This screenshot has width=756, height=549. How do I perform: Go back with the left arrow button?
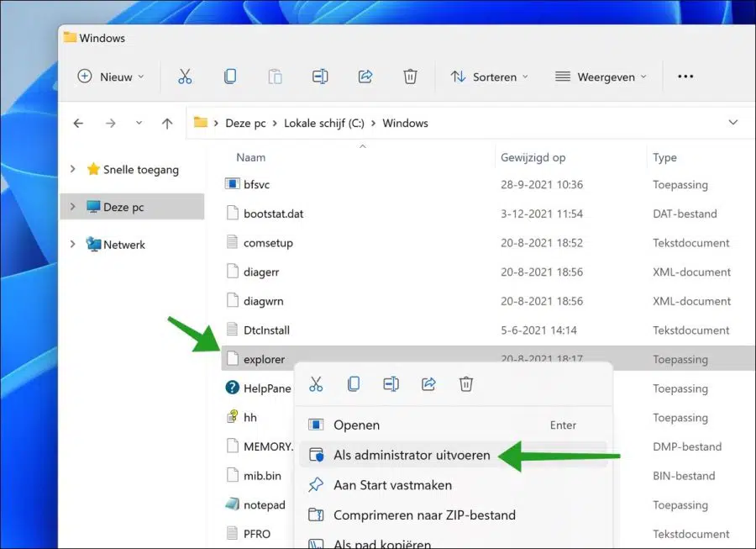pyautogui.click(x=78, y=123)
